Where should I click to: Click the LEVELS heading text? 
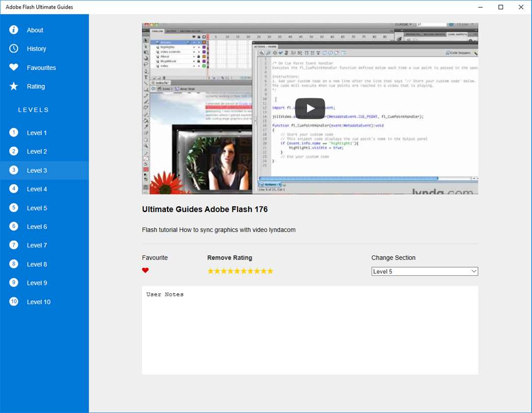coord(34,110)
